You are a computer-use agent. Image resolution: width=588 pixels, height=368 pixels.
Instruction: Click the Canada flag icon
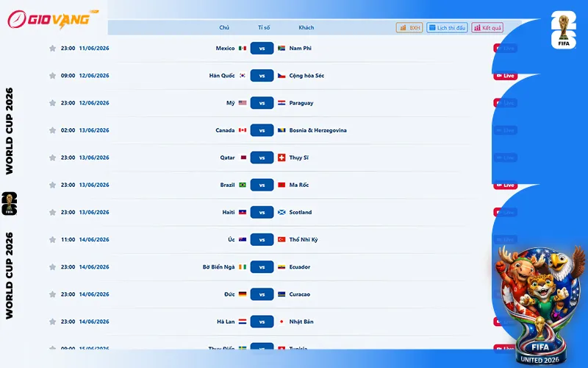243,130
